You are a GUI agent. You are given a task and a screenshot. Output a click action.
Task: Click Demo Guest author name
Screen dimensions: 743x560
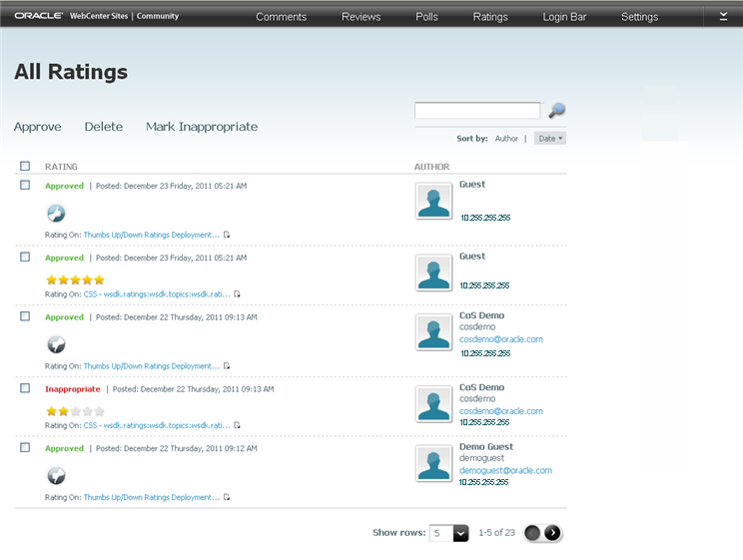tap(485, 446)
